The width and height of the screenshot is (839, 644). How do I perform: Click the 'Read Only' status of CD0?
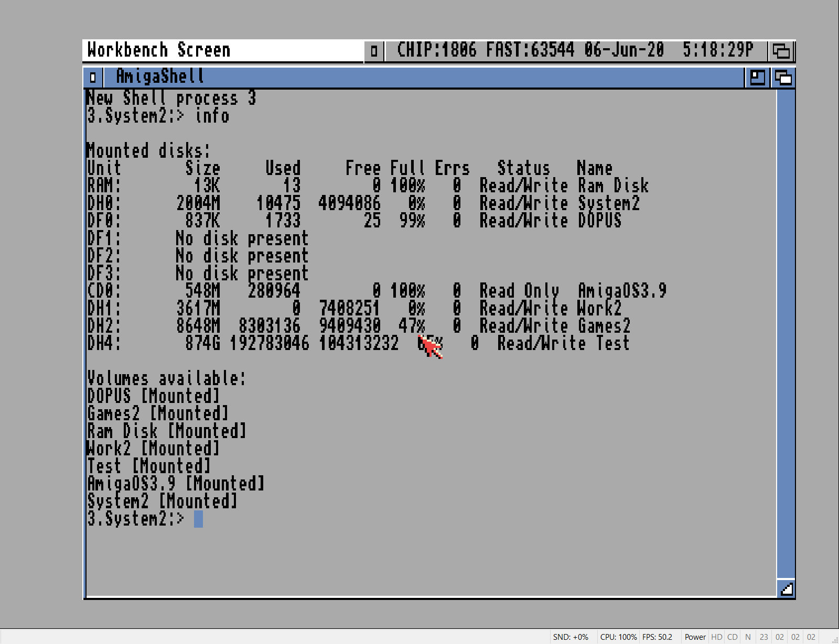(x=519, y=290)
